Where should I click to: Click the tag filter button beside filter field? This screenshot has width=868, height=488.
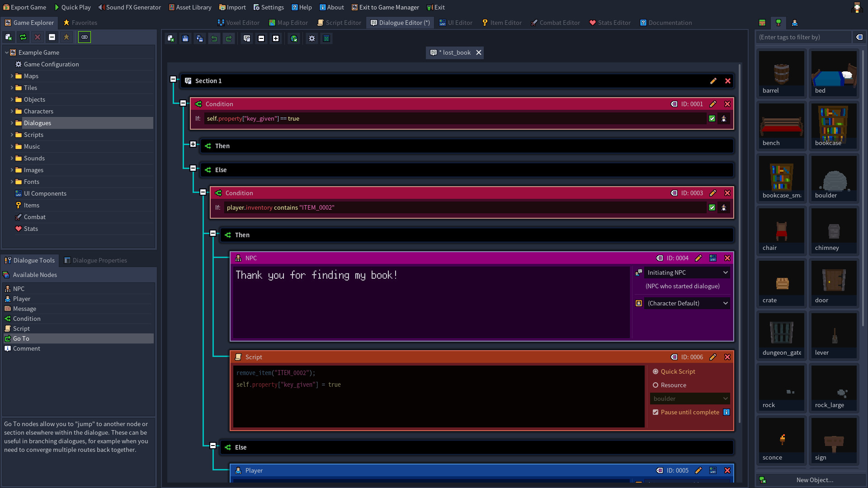coord(859,37)
